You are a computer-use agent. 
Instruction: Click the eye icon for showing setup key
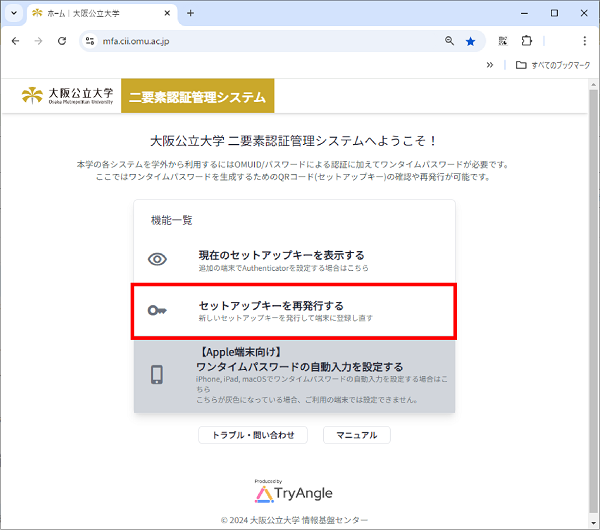point(157,259)
